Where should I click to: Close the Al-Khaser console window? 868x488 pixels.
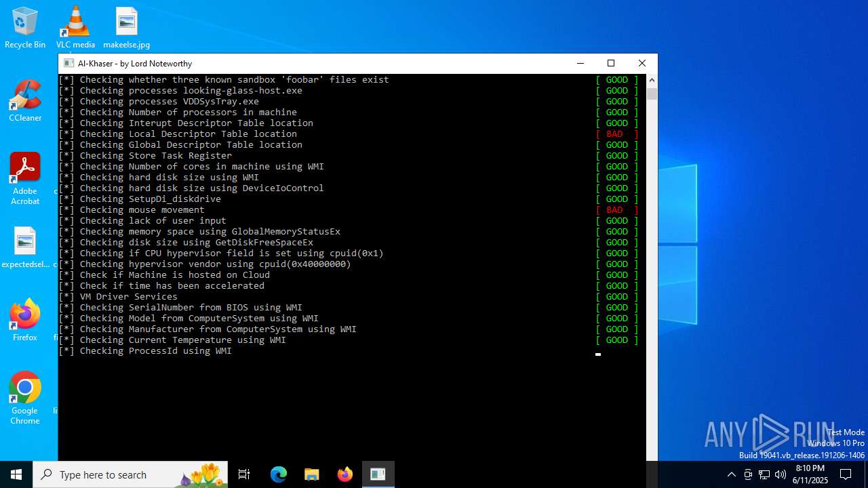[x=642, y=63]
